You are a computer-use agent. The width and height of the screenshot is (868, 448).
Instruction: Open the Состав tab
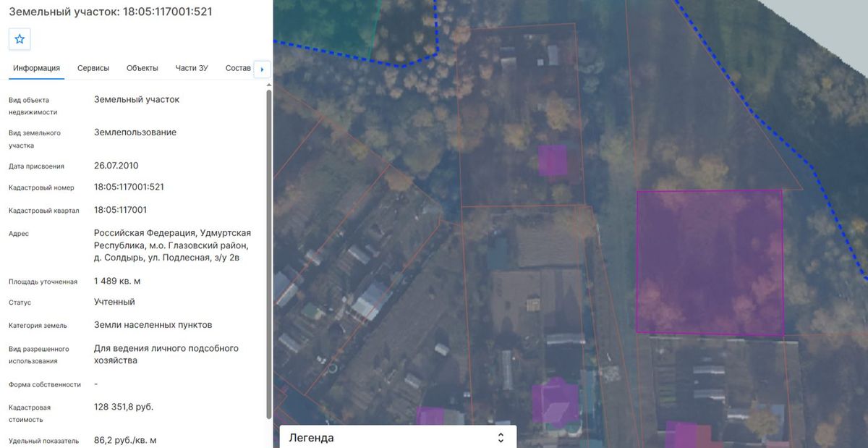coord(238,68)
